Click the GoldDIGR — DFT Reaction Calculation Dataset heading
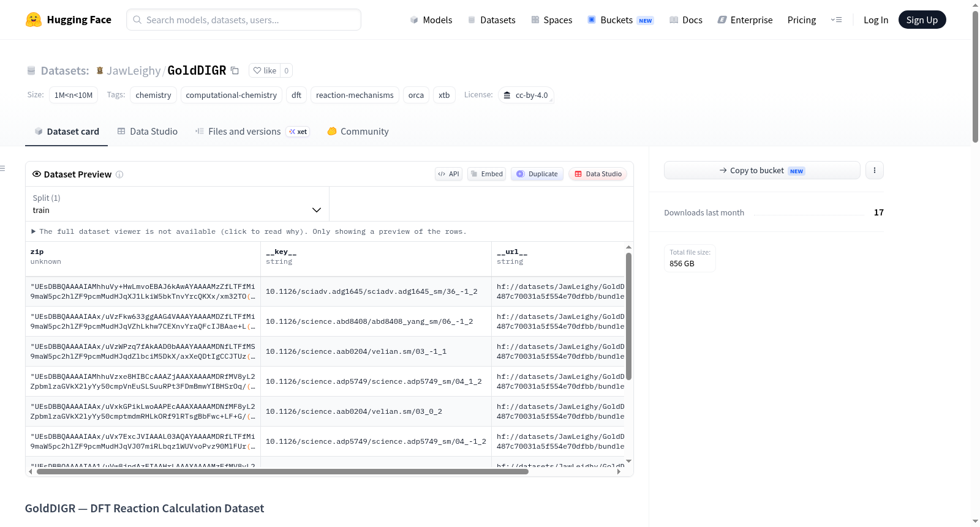This screenshot has width=980, height=527. [145, 509]
